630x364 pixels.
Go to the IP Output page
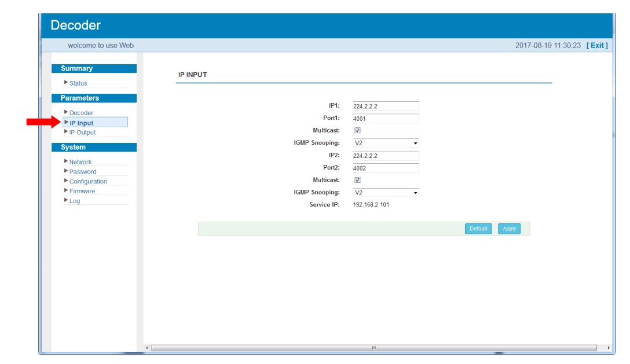[82, 133]
